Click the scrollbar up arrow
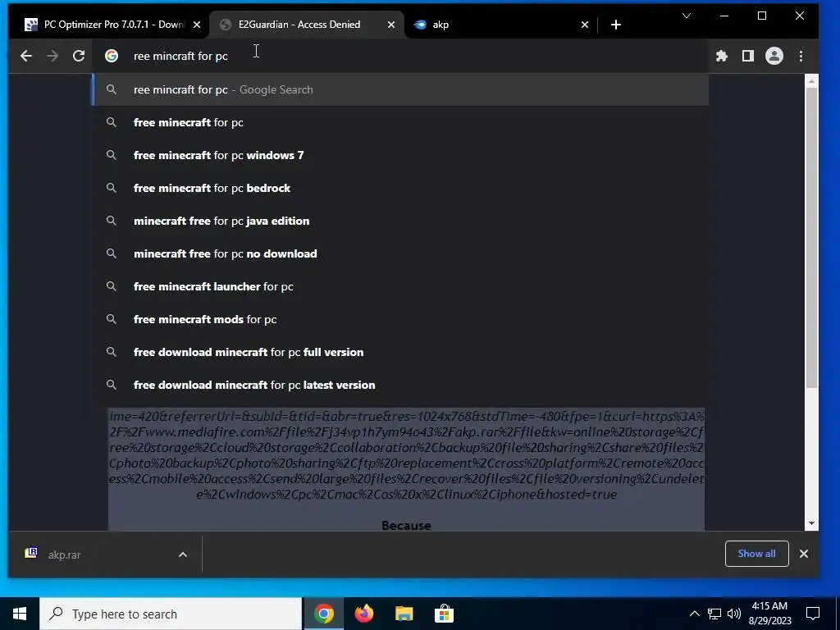This screenshot has width=840, height=630. click(811, 81)
